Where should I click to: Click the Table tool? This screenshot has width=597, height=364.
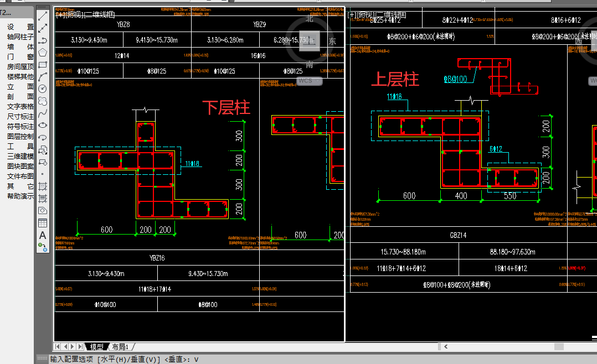[43, 223]
